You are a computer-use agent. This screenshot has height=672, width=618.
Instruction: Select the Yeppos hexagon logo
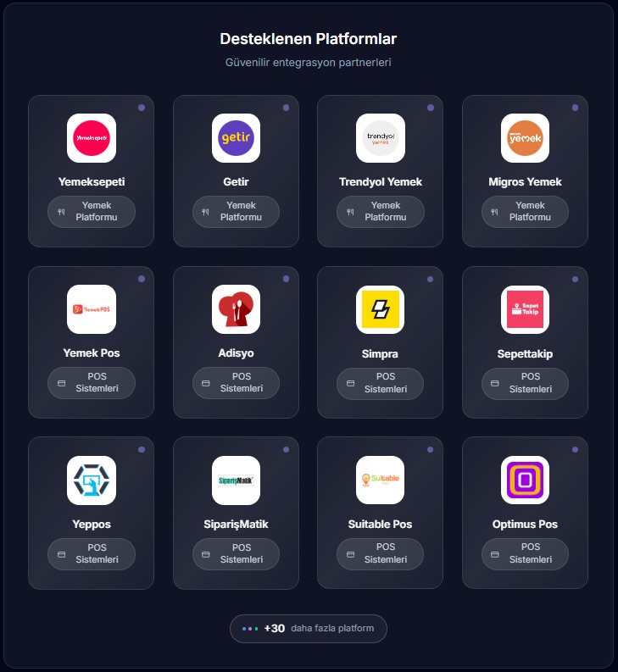92,480
